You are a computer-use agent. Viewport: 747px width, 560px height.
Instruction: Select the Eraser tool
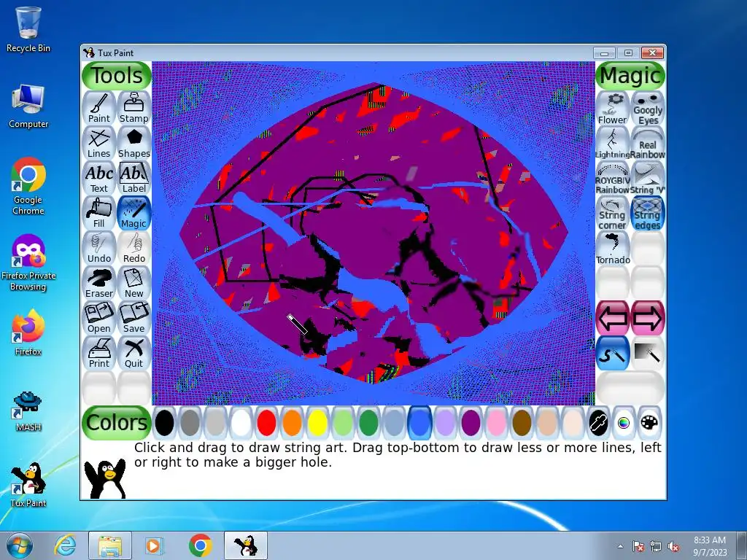[99, 283]
